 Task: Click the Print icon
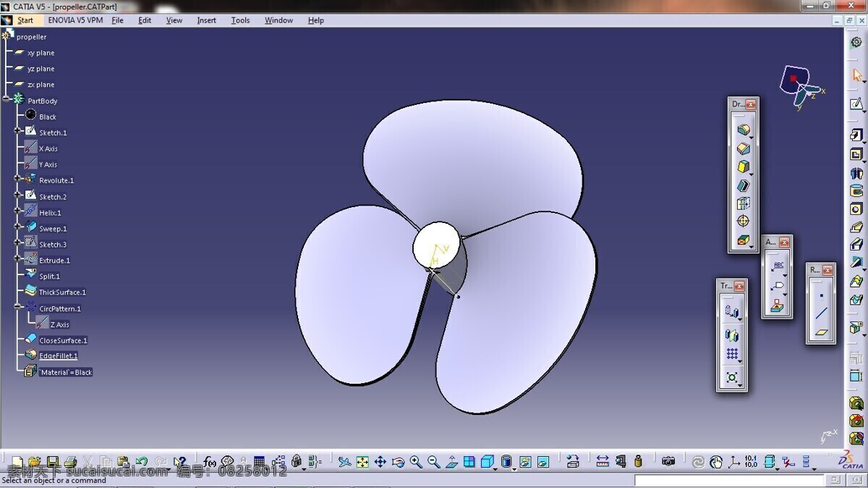70,462
